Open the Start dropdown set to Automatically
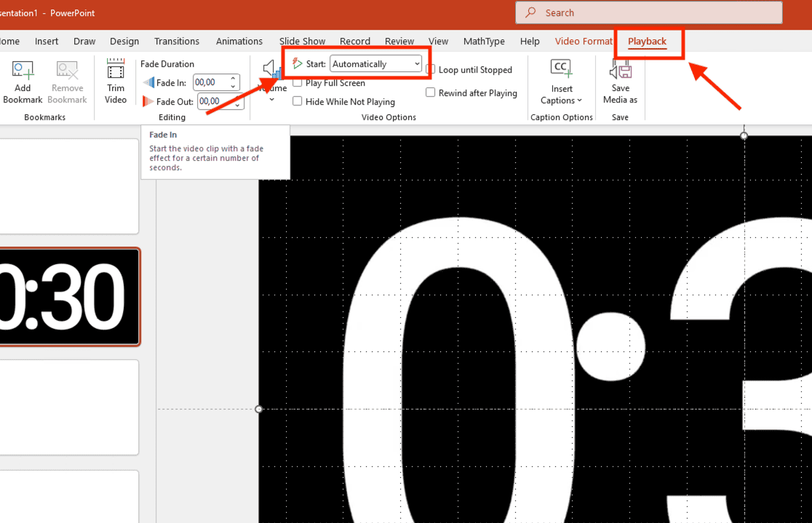Viewport: 812px width, 523px height. [x=375, y=64]
